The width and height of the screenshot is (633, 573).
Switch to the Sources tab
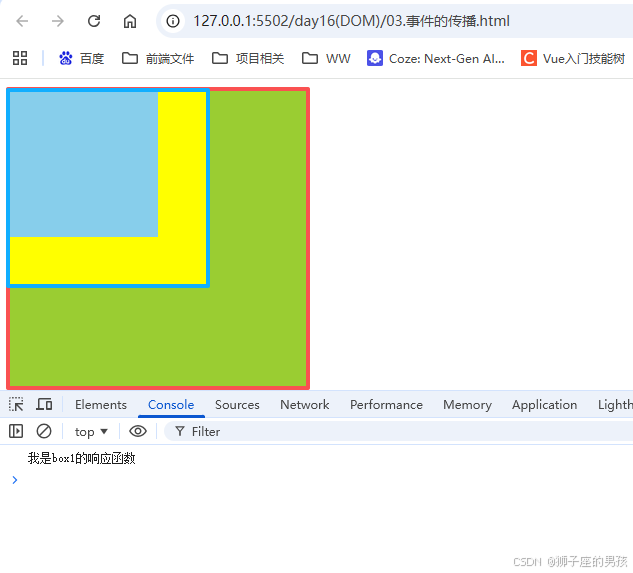point(237,405)
